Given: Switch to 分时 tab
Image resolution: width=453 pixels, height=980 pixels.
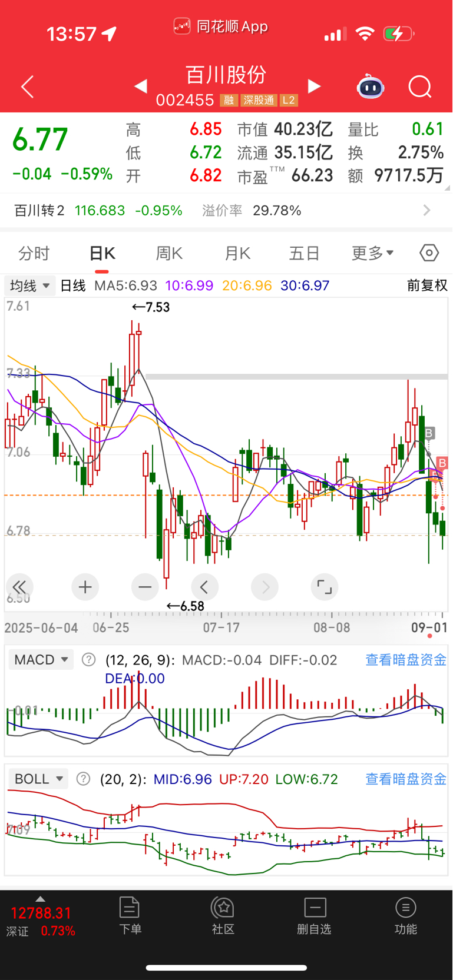Looking at the screenshot, I should [x=34, y=253].
